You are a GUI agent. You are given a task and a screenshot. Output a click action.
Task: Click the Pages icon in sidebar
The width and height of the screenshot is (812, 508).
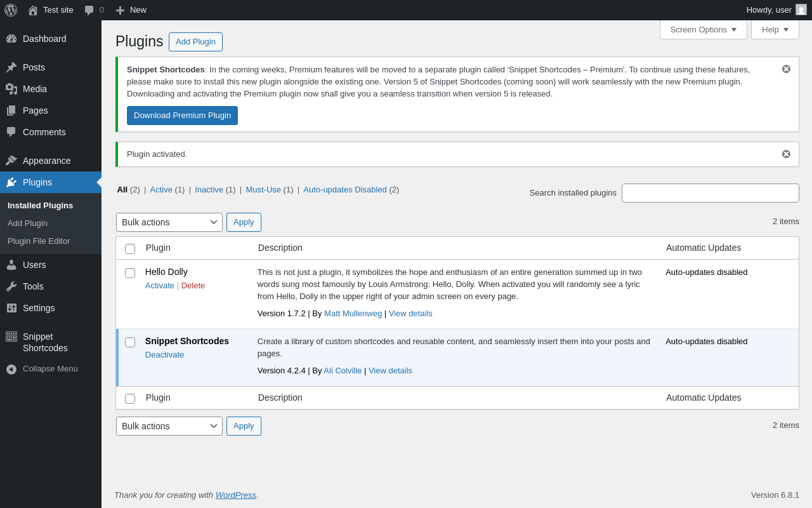pyautogui.click(x=11, y=110)
